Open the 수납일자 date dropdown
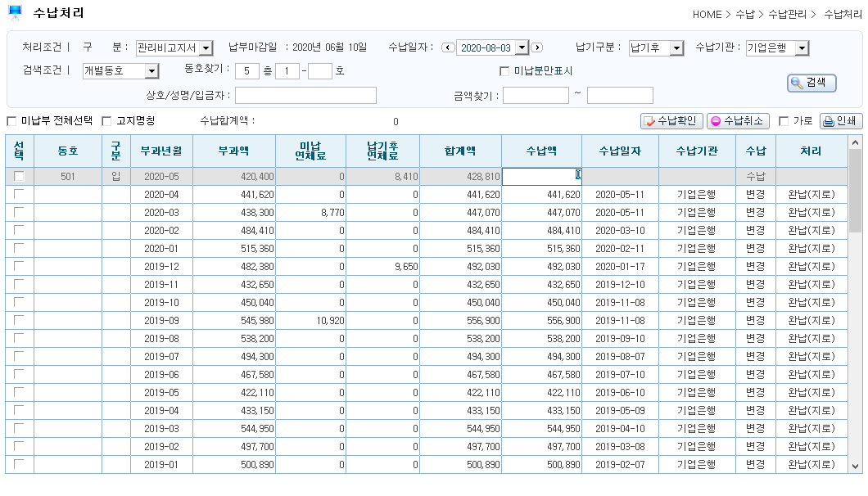868x496 pixels. tap(522, 47)
